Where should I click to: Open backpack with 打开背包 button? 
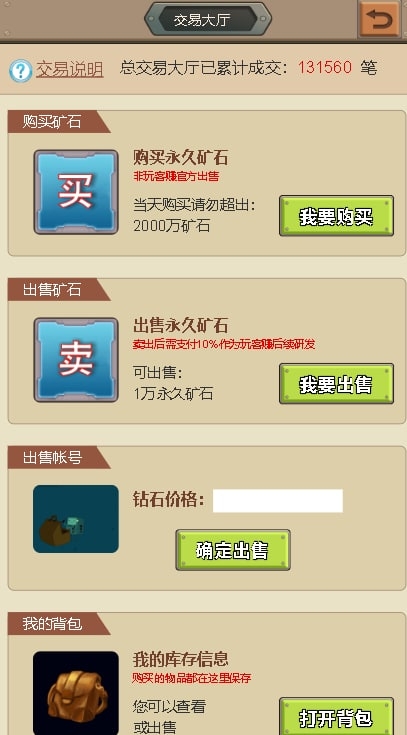[x=336, y=716]
